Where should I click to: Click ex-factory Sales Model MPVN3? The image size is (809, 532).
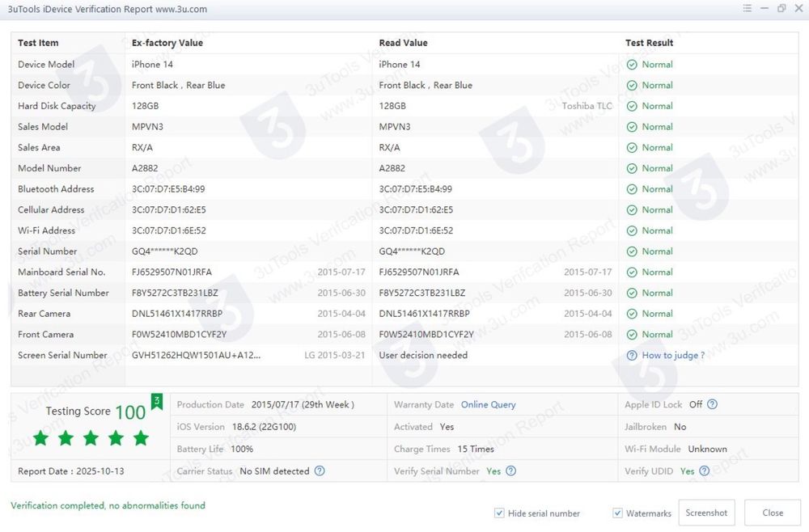[147, 127]
